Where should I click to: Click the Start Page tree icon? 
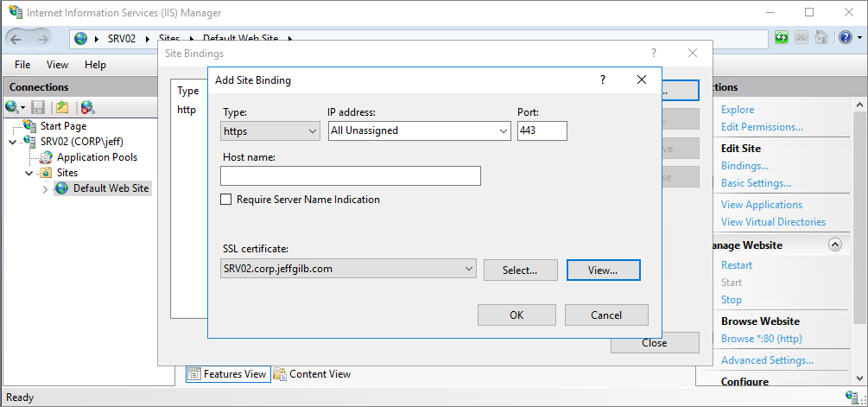[29, 125]
